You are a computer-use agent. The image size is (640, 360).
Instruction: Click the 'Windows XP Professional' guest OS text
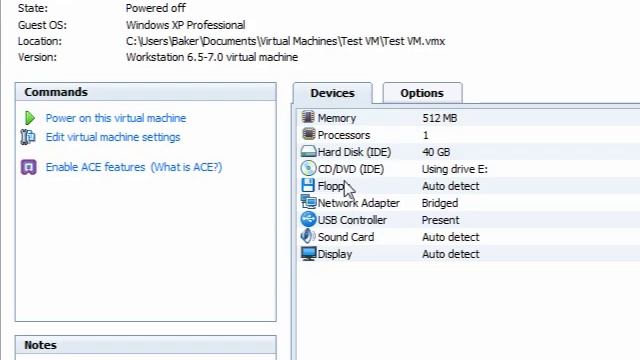pos(185,25)
